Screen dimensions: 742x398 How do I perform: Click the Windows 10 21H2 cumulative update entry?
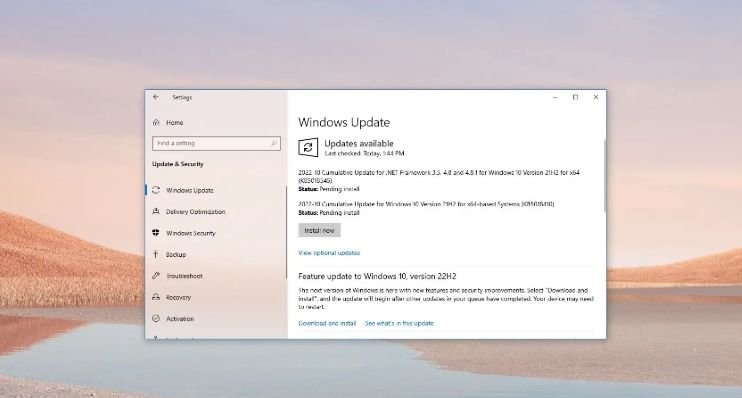click(x=426, y=209)
